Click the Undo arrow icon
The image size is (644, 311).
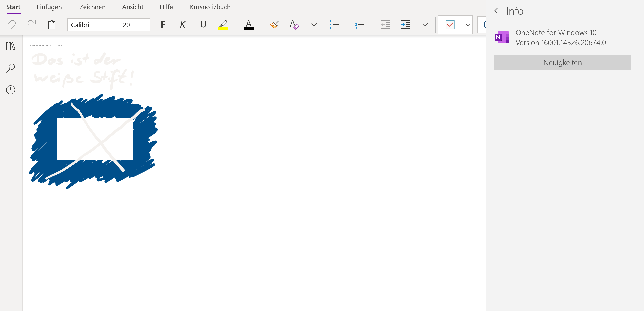pos(11,24)
